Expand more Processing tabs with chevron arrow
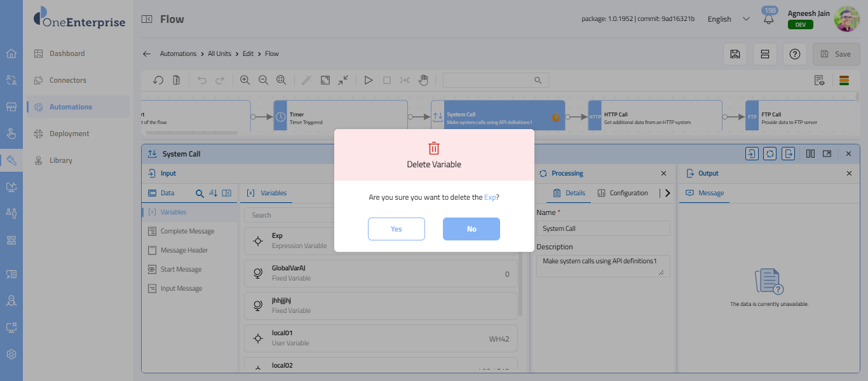The height and width of the screenshot is (381, 868). 667,193
